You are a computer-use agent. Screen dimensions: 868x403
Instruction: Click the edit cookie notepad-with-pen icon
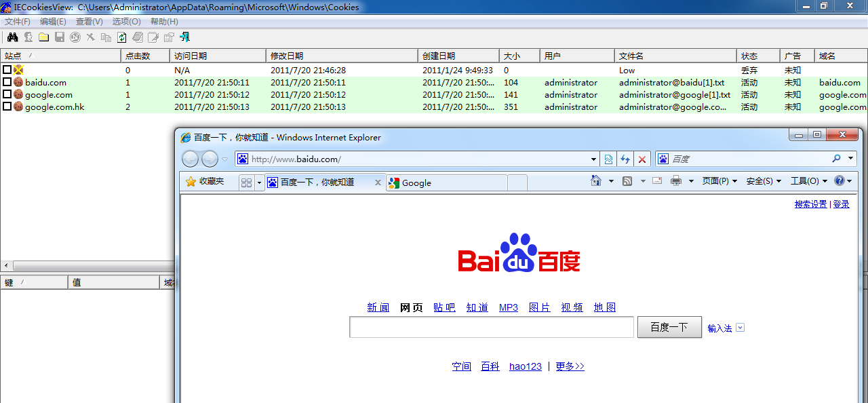point(153,37)
